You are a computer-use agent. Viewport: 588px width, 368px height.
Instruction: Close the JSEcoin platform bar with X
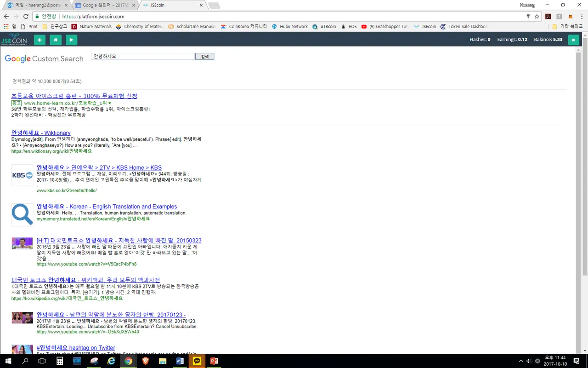click(x=573, y=40)
